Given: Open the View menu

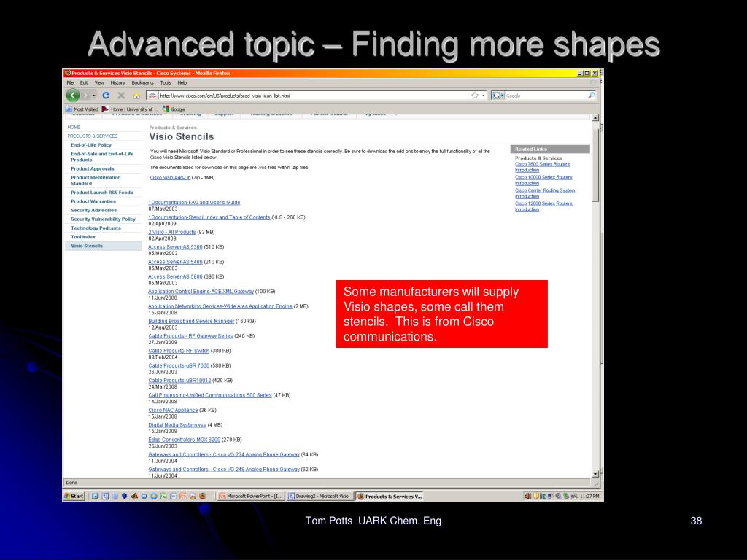Looking at the screenshot, I should click(x=99, y=82).
